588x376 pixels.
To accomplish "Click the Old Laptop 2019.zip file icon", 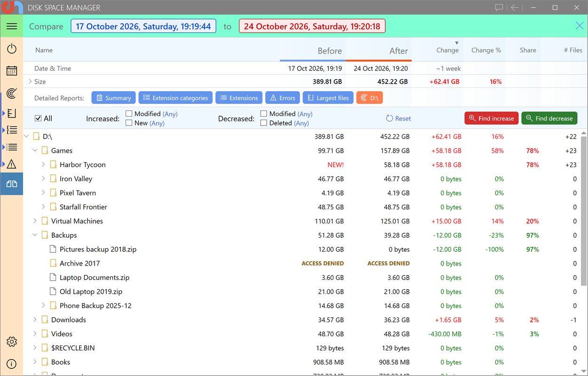I will coord(53,291).
